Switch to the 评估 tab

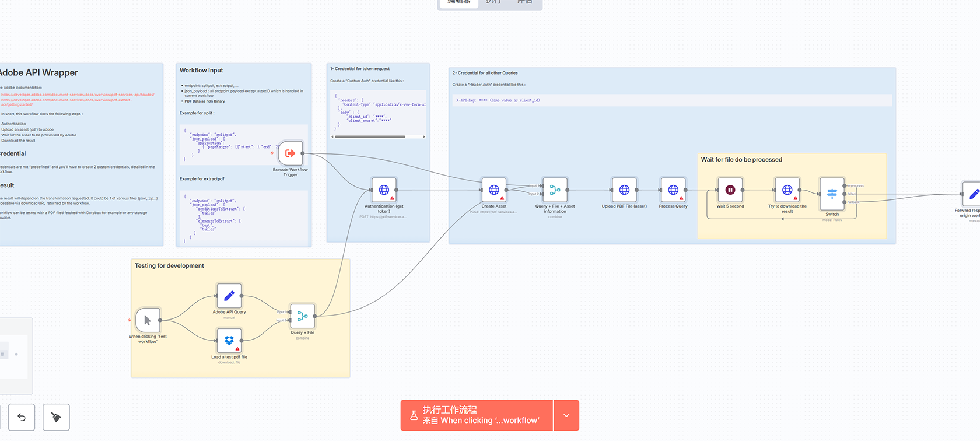524,2
